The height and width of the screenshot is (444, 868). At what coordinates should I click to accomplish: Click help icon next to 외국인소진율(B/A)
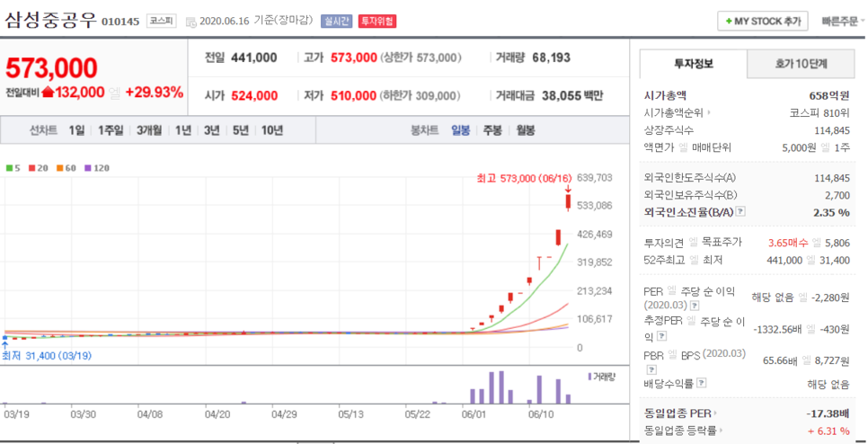click(x=740, y=211)
